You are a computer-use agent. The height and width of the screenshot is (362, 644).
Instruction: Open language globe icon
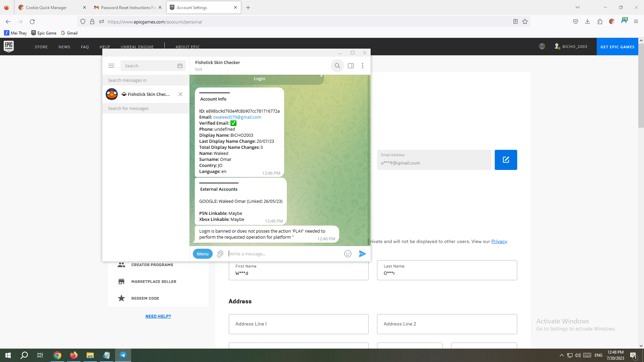coord(542,47)
